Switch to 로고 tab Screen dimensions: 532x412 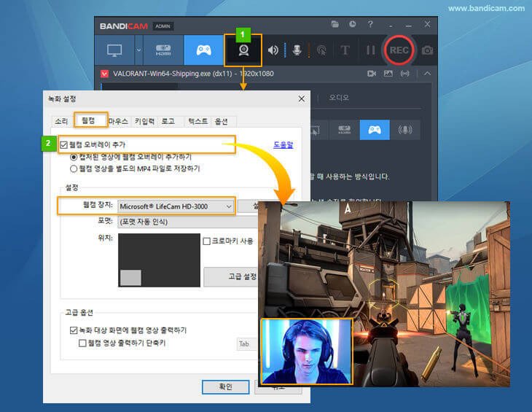coord(168,121)
